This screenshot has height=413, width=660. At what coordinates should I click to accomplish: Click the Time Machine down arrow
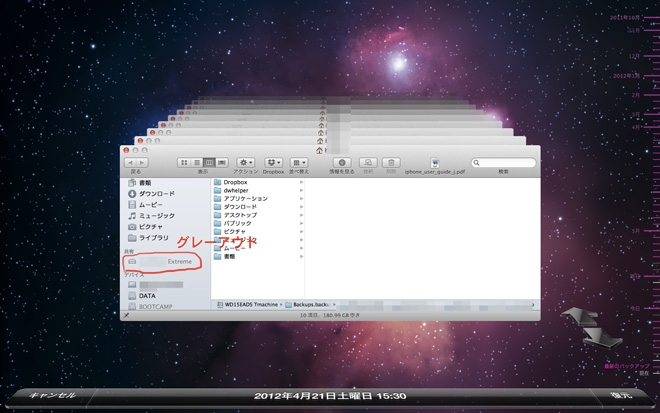(x=602, y=337)
